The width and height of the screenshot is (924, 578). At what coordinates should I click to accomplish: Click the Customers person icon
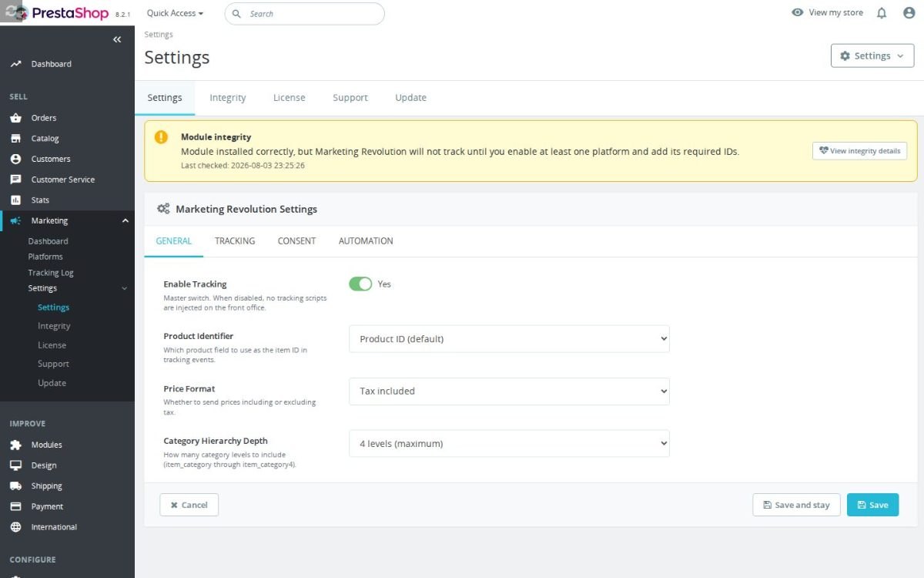click(15, 159)
